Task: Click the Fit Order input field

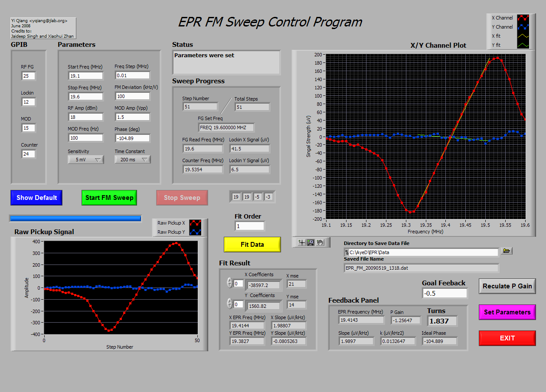Action: 250,226
